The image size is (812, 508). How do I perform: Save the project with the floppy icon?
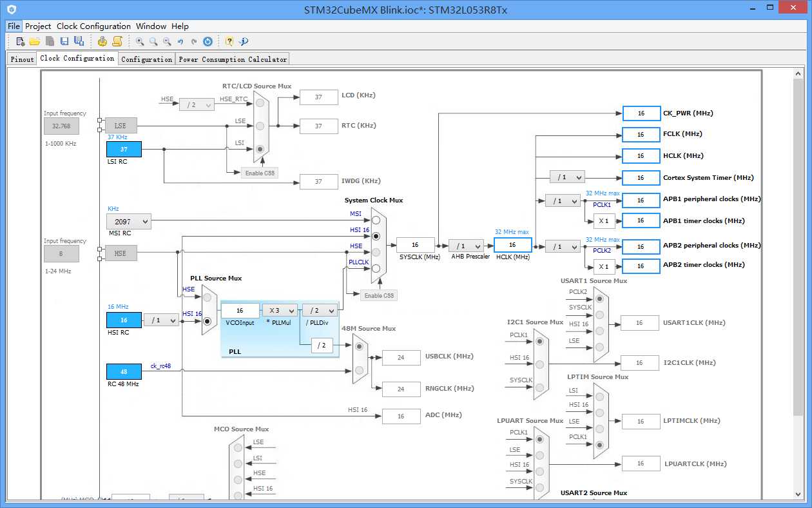click(64, 41)
